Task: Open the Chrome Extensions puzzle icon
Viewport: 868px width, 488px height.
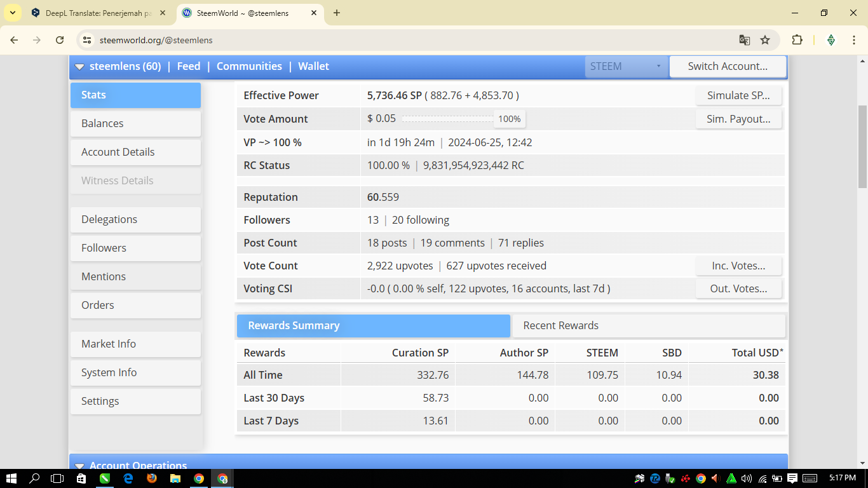Action: click(797, 40)
